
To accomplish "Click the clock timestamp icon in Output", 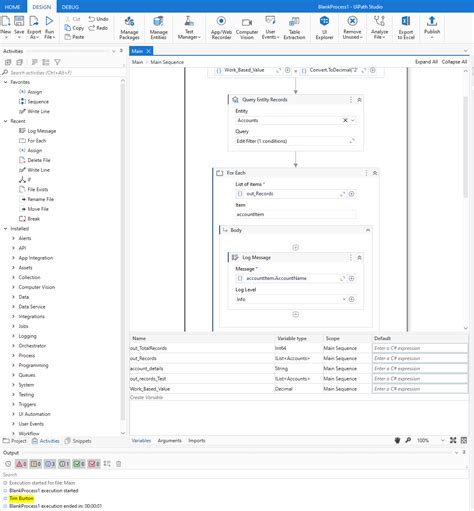I will [x=8, y=464].
